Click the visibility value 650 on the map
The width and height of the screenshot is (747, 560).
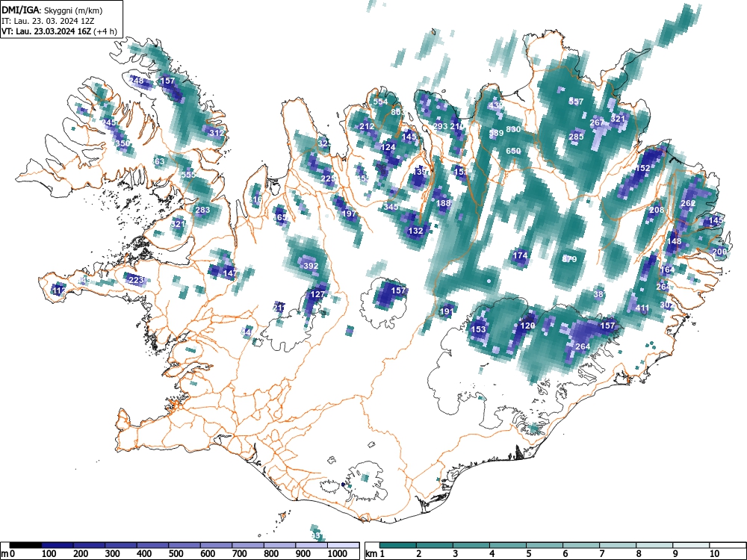(513, 151)
